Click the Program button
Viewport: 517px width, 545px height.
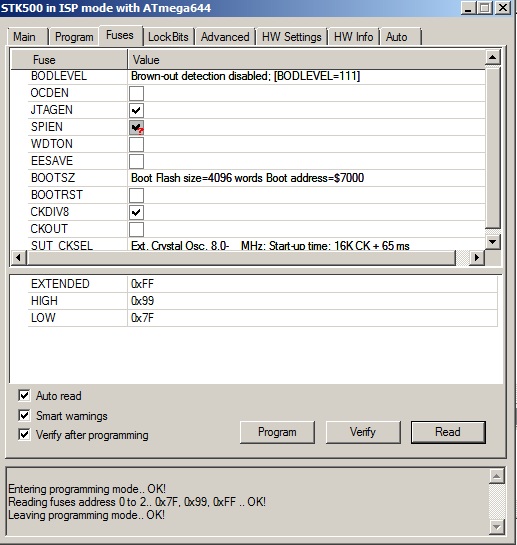277,432
